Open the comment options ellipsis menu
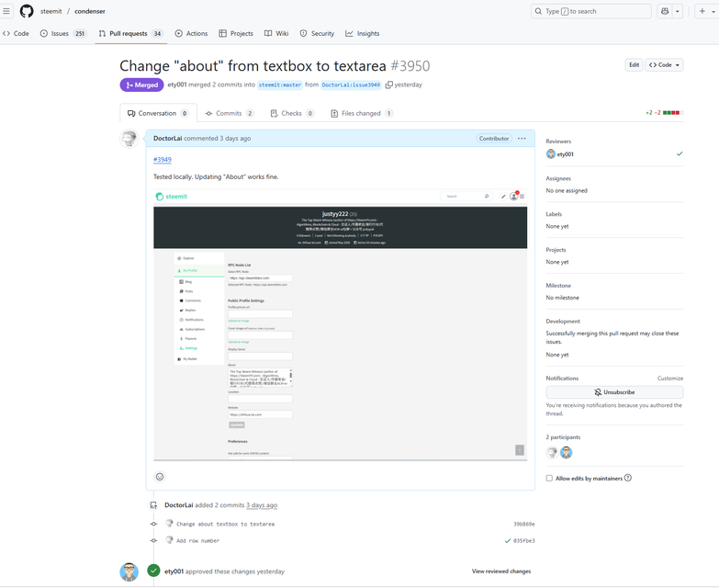Image resolution: width=719 pixels, height=588 pixels. [522, 138]
